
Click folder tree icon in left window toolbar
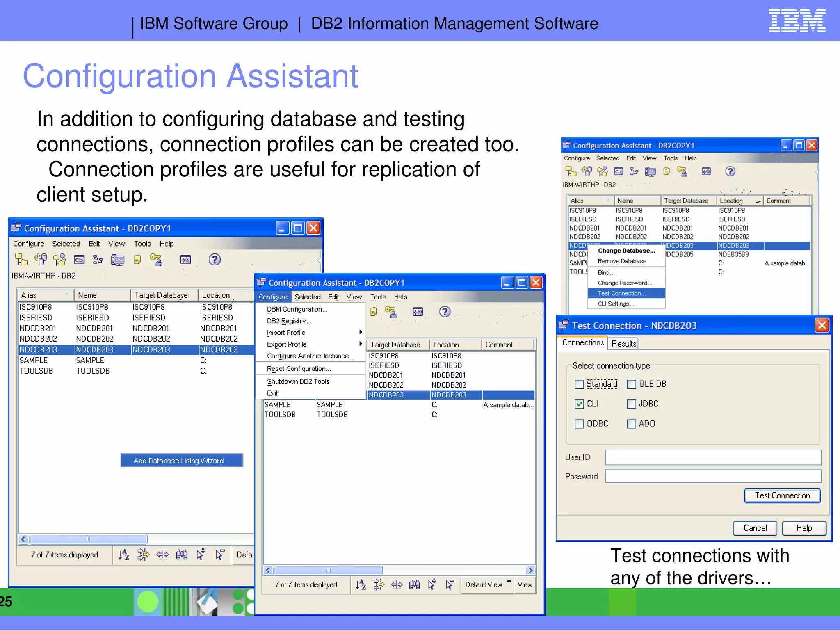coord(21,260)
